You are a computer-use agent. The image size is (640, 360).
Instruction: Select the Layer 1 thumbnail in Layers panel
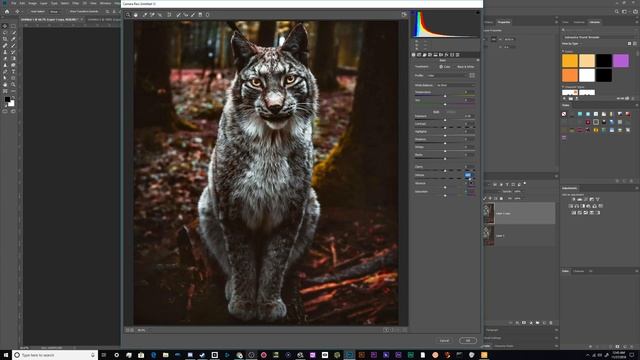489,236
